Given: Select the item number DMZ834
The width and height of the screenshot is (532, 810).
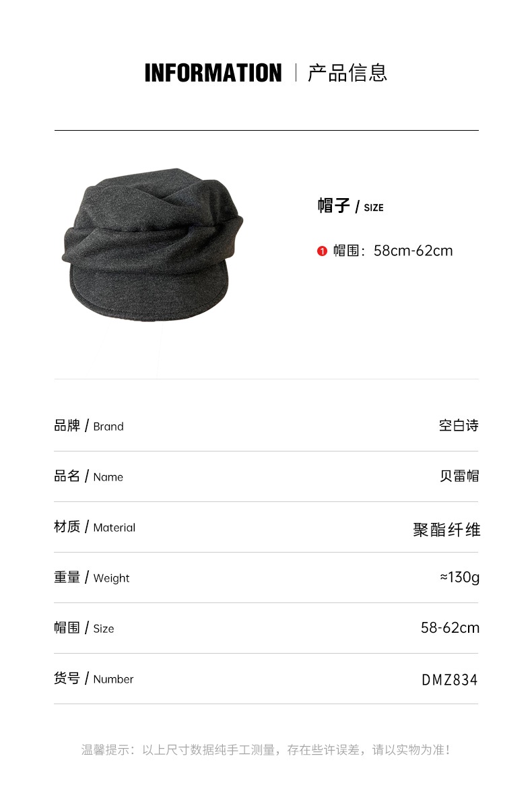Looking at the screenshot, I should (450, 680).
